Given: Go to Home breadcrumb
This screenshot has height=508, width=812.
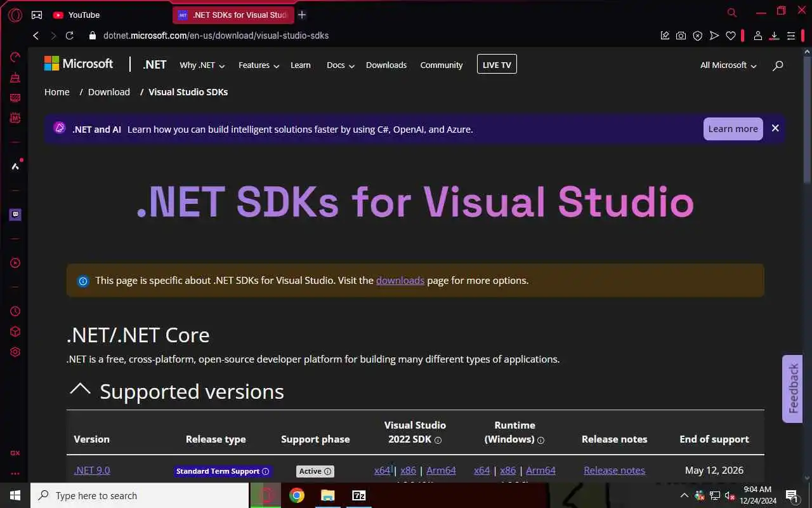Looking at the screenshot, I should coord(56,91).
